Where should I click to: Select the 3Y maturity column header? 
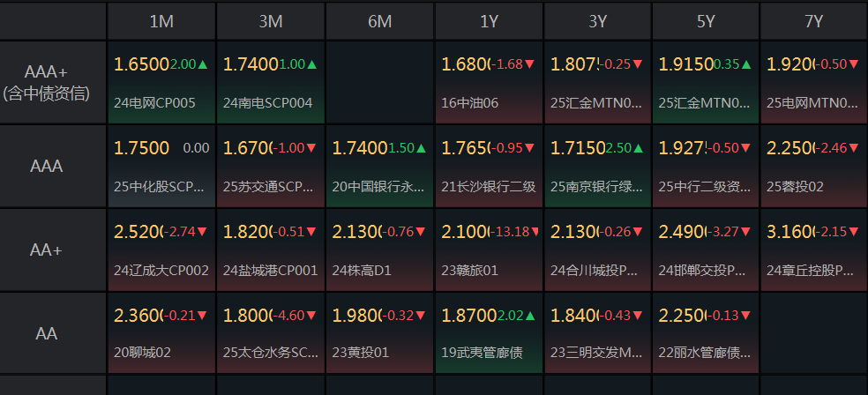[596, 21]
